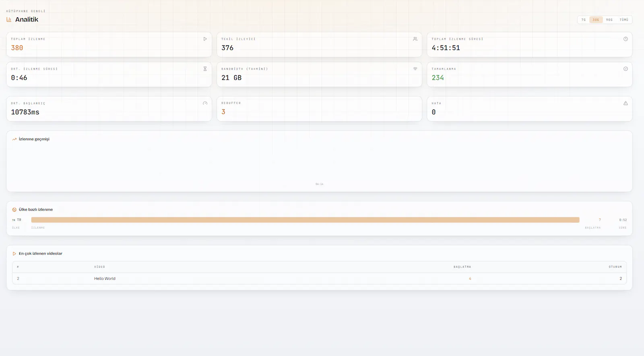Click the chart date axis label
This screenshot has height=356, width=644.
[x=319, y=184]
